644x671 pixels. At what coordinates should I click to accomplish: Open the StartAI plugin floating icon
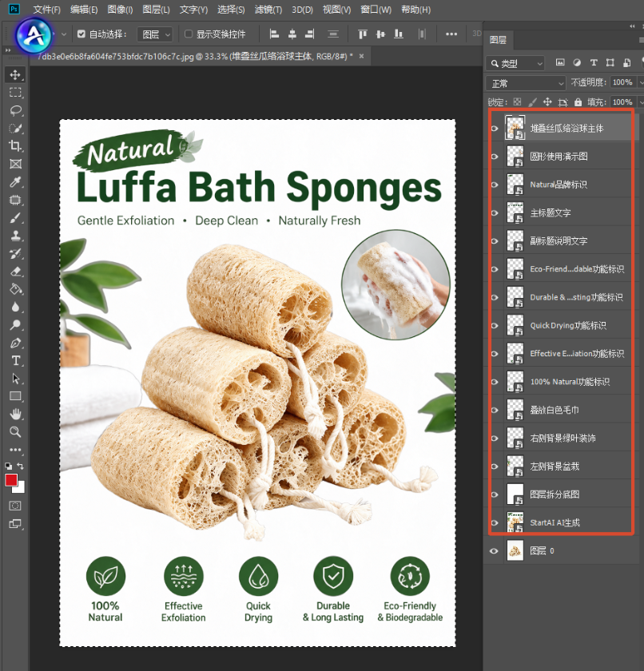click(x=34, y=36)
